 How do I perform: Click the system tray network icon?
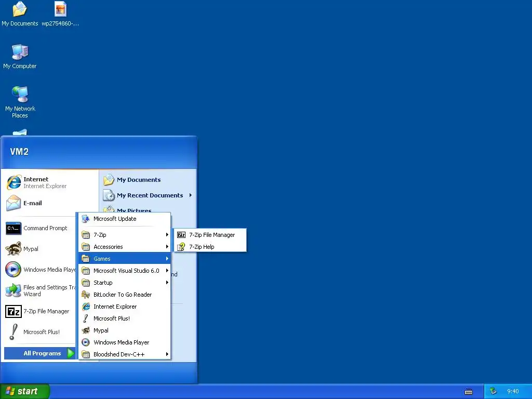pos(494,391)
